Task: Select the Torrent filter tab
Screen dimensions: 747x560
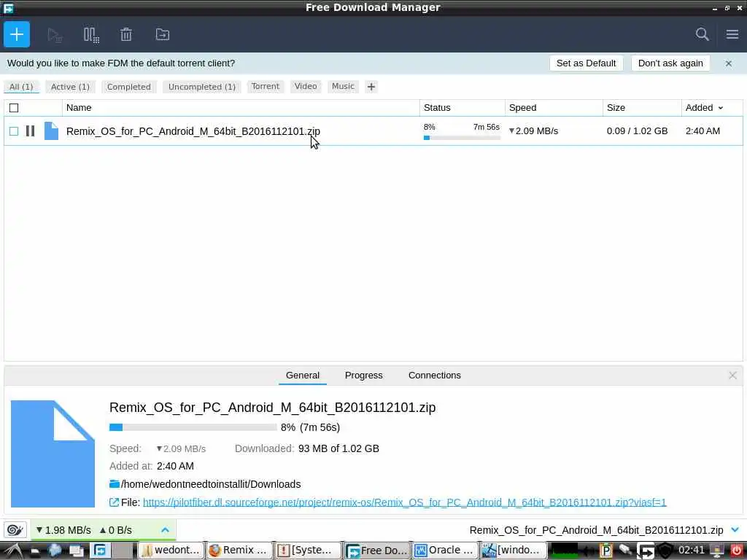Action: click(266, 86)
